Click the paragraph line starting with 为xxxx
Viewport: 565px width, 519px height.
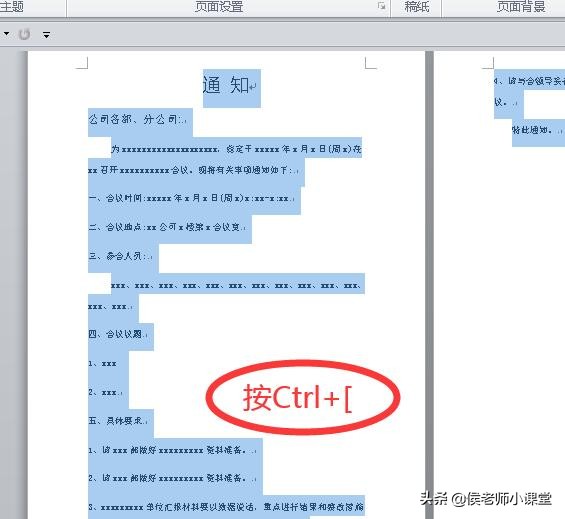(x=236, y=148)
